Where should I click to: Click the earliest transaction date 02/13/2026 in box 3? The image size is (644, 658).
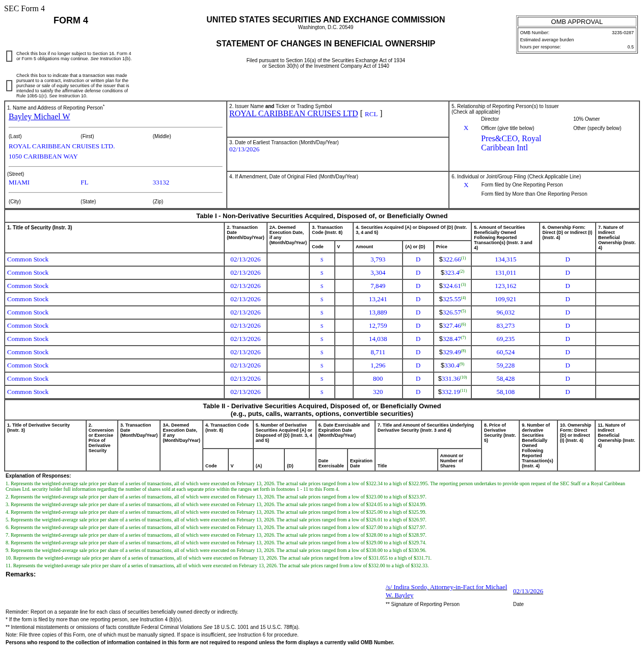coord(244,149)
